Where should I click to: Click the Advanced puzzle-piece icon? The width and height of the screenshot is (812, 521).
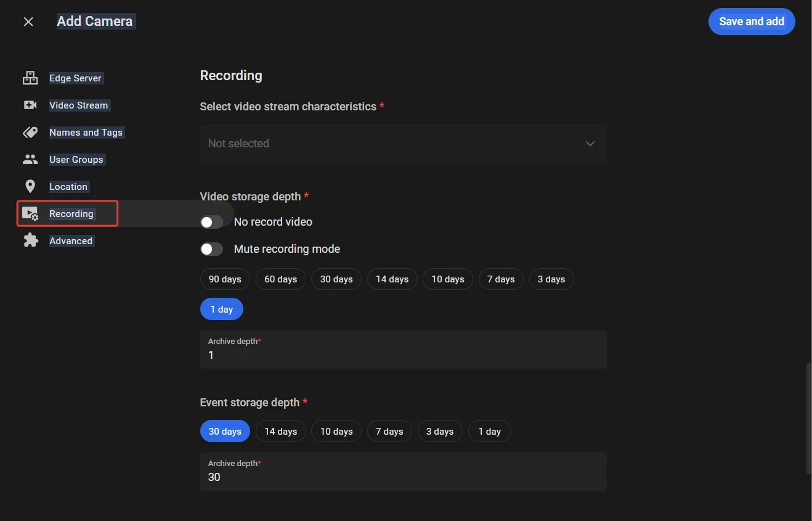[x=30, y=241]
